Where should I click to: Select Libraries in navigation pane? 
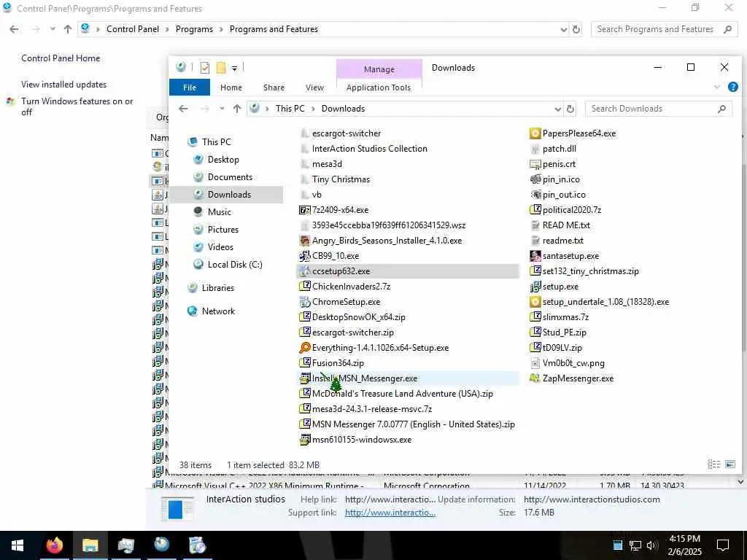pos(217,288)
